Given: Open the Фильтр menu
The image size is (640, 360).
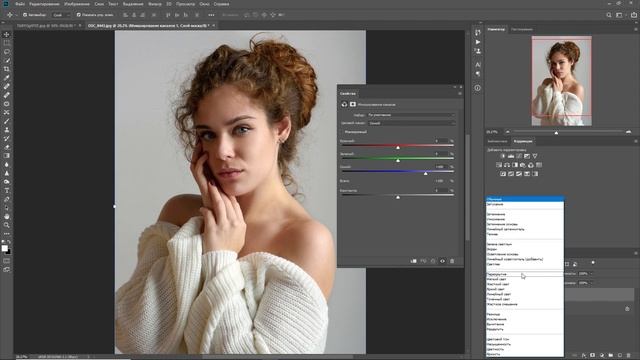Looking at the screenshot, I should click(x=154, y=4).
